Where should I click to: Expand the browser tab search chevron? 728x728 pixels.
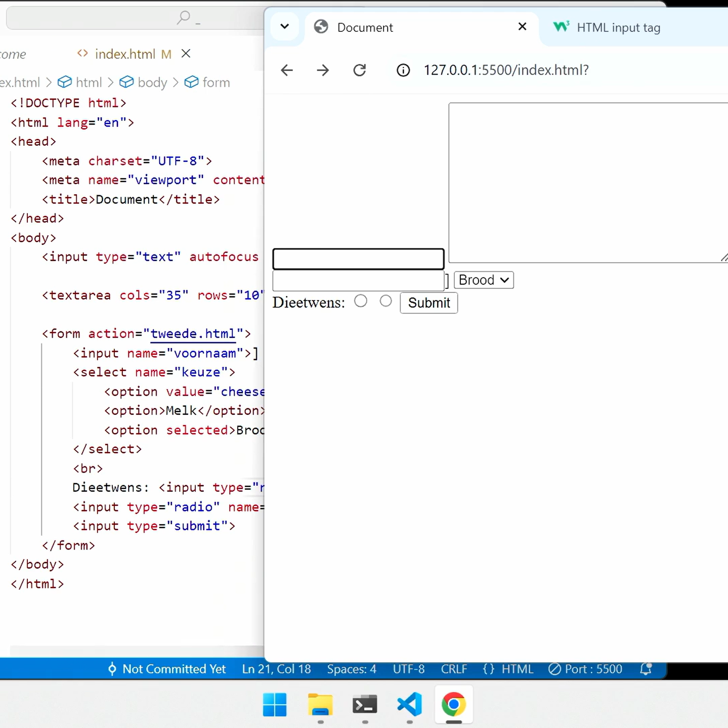[285, 27]
